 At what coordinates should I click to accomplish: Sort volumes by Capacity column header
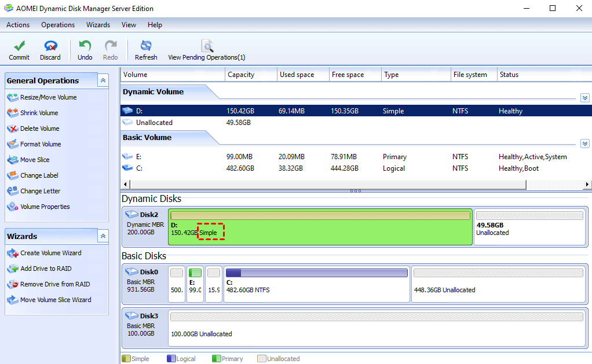click(x=241, y=75)
